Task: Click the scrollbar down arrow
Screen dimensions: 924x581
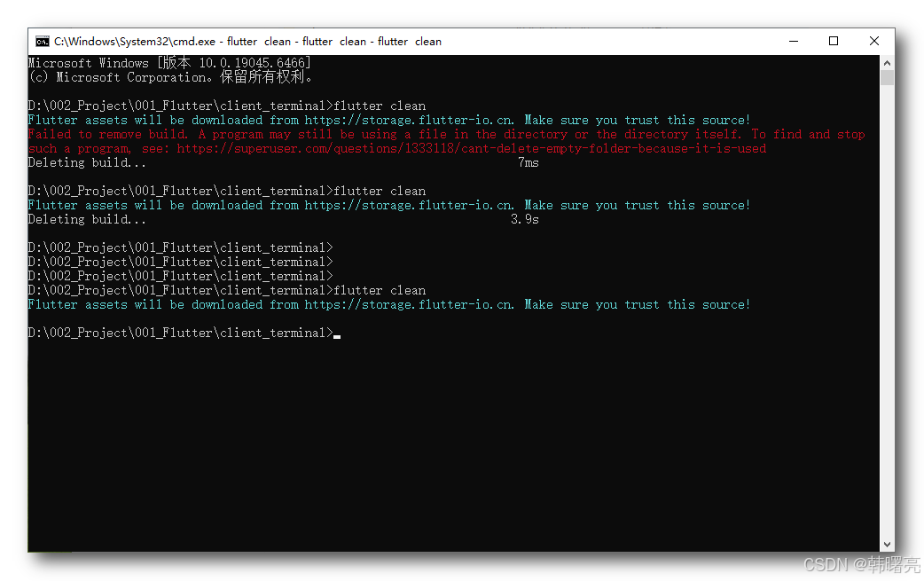Action: tap(887, 545)
